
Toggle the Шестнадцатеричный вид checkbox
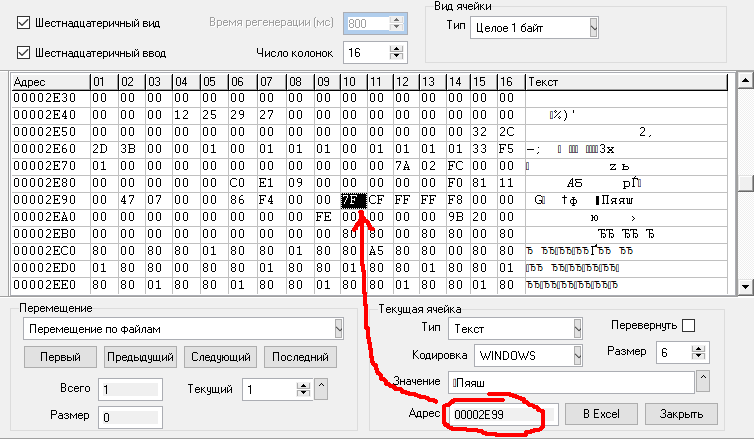click(x=23, y=23)
